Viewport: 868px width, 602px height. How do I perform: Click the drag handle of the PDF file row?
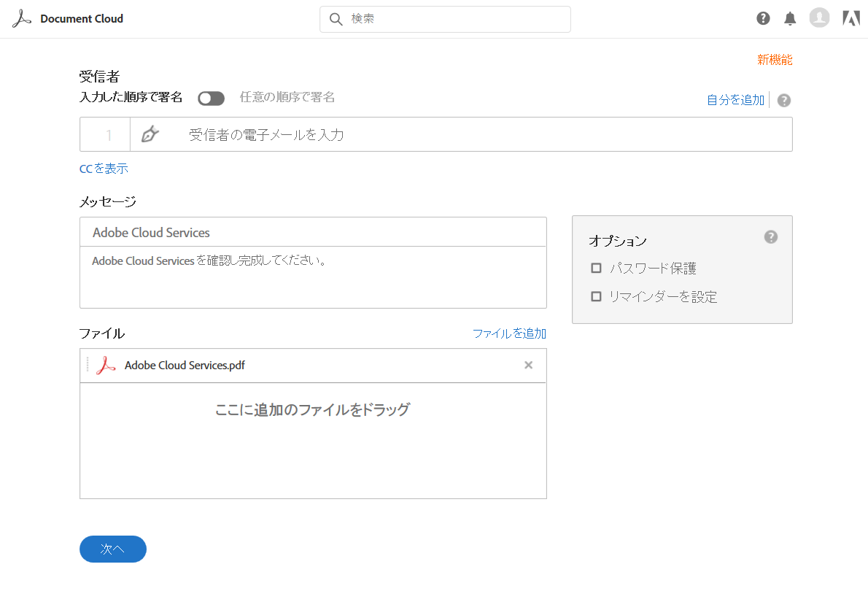coord(88,365)
